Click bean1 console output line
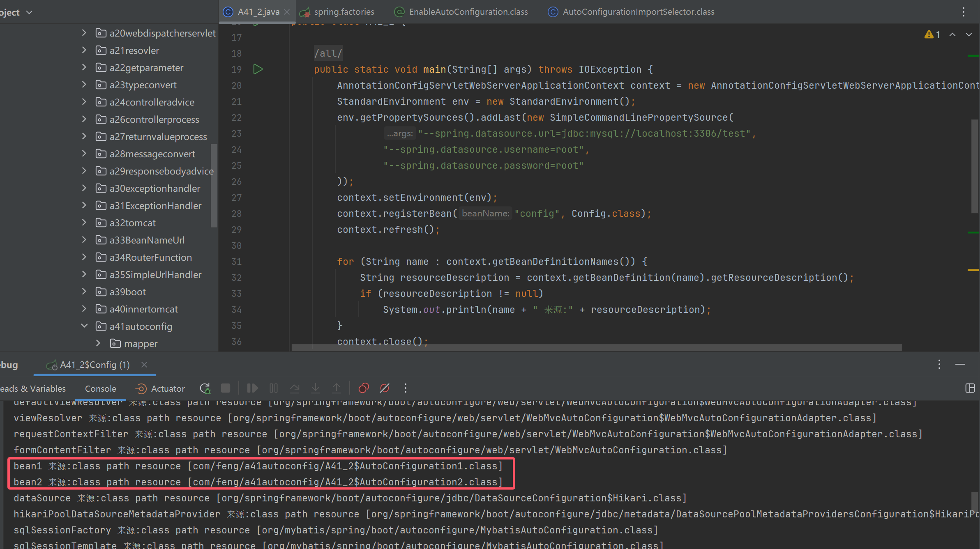980x549 pixels. [x=258, y=466]
